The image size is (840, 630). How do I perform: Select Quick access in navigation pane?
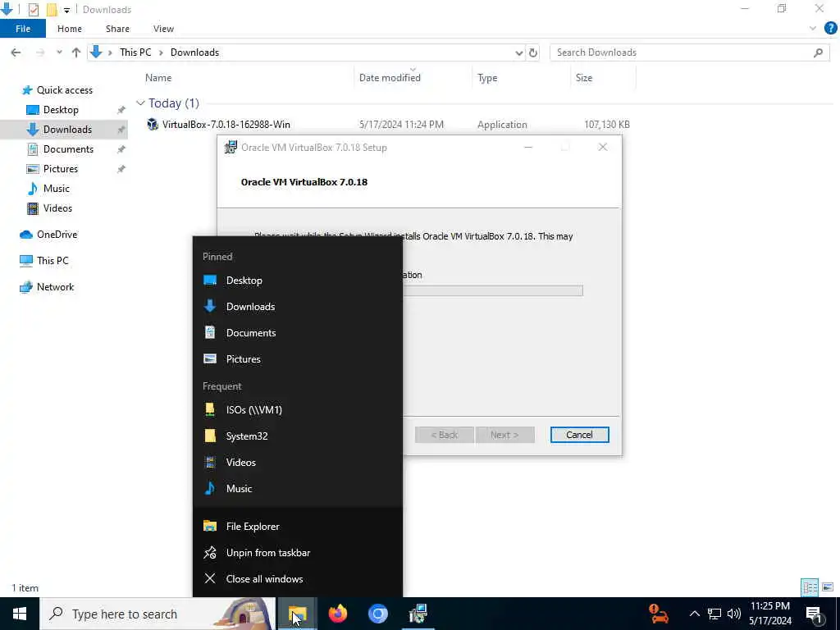[x=64, y=90]
